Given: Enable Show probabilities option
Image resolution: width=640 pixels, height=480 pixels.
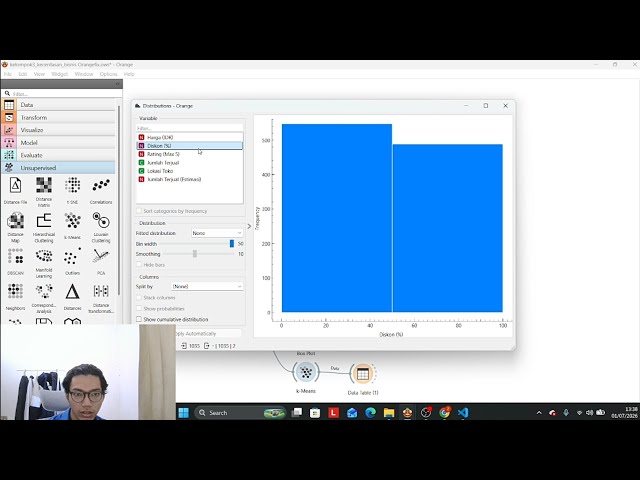Looking at the screenshot, I should click(139, 309).
